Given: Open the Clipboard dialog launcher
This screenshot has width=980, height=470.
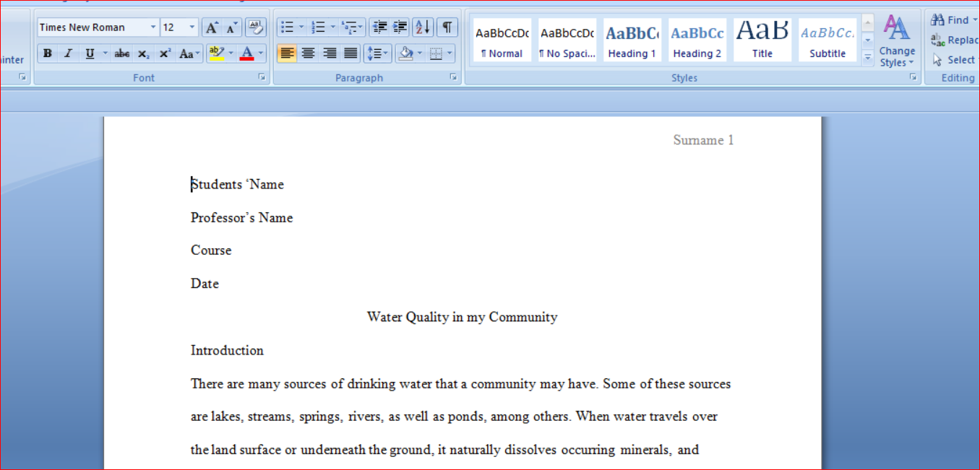Looking at the screenshot, I should pos(22,77).
